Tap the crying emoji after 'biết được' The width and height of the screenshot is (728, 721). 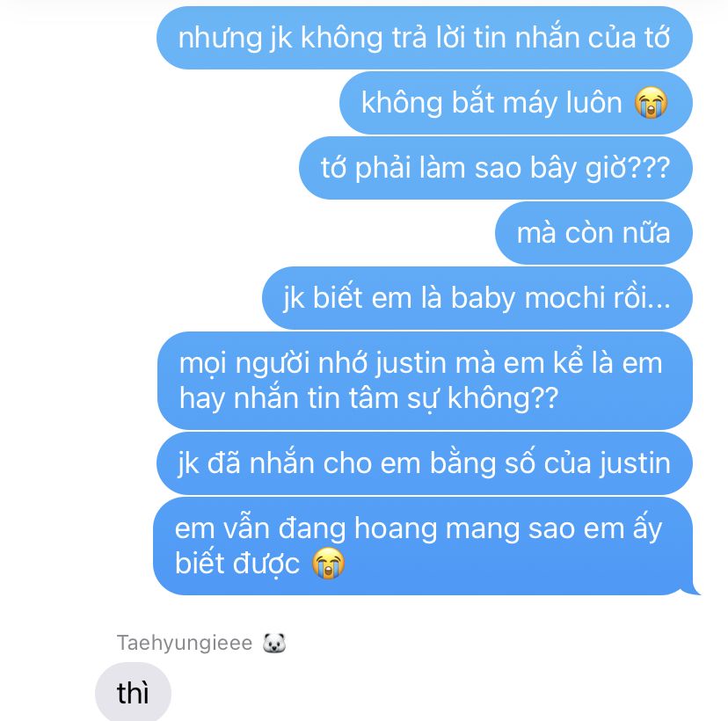tap(328, 563)
